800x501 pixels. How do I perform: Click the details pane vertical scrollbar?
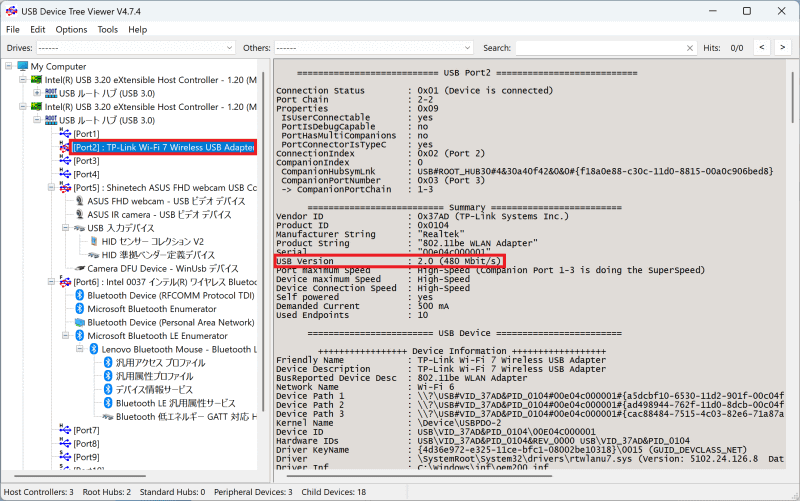click(x=792, y=97)
